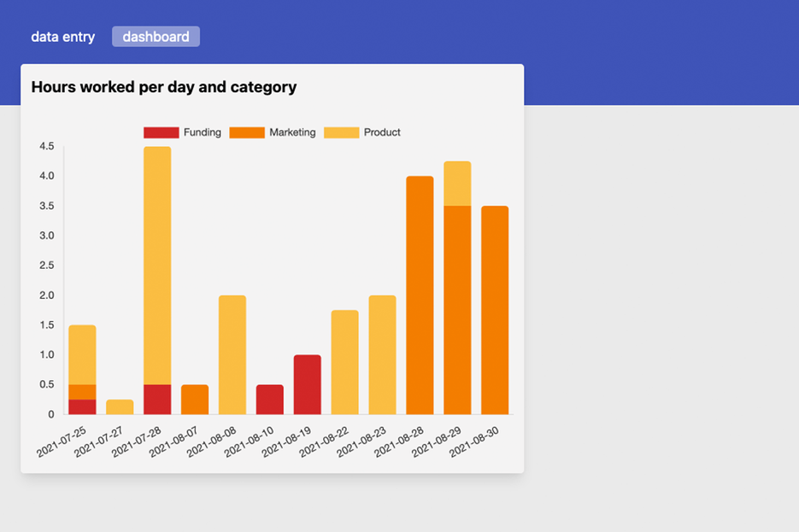Screen dimensions: 799x532
Task: Click the small bar for 2021-07-27
Action: pyautogui.click(x=121, y=406)
